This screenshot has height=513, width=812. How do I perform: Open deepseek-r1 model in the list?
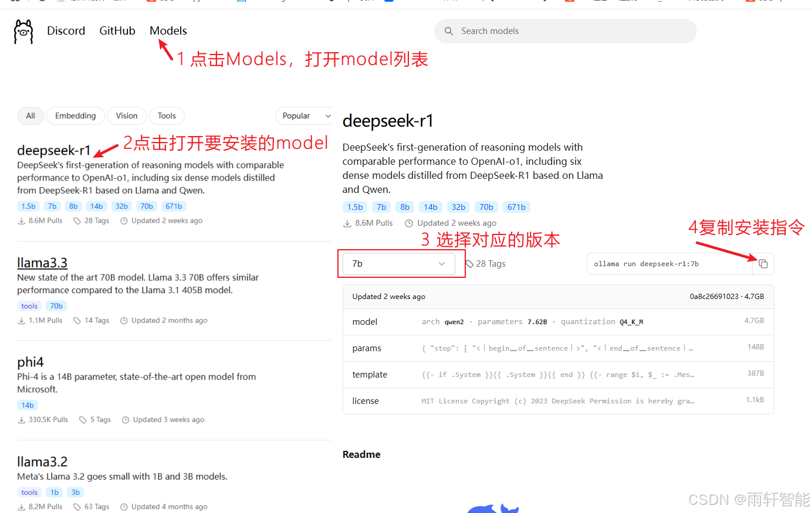[54, 150]
